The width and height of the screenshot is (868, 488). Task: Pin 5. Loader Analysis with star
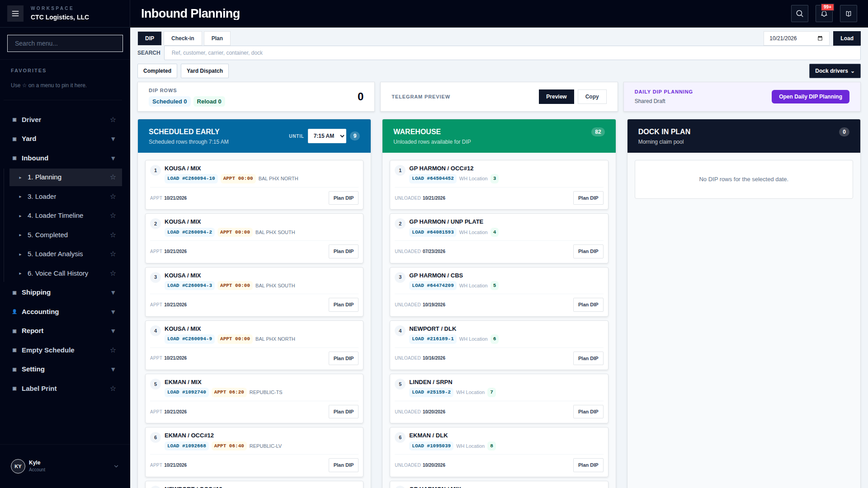pyautogui.click(x=113, y=254)
